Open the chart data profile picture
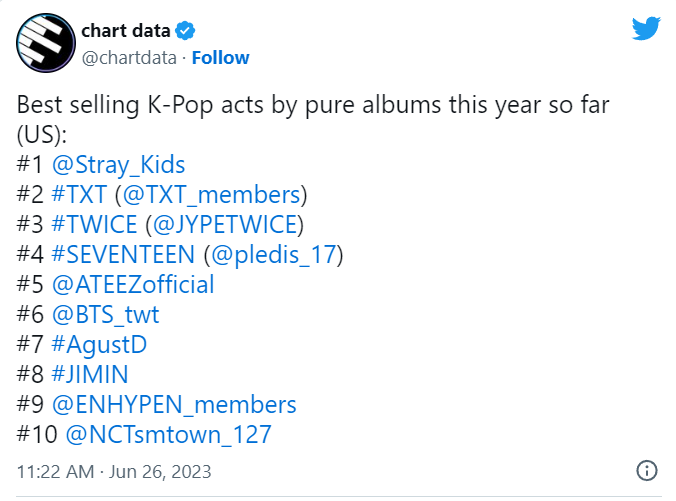This screenshot has width=676, height=501. pyautogui.click(x=46, y=43)
